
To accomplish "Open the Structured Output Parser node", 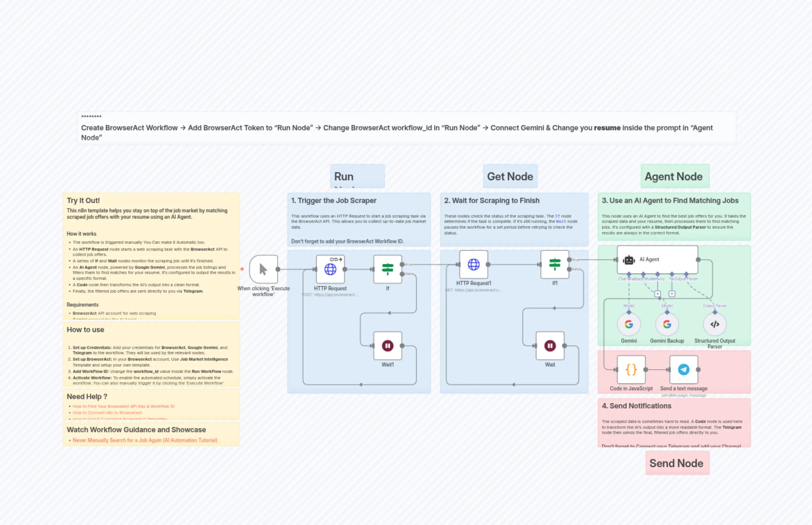I will (x=715, y=324).
